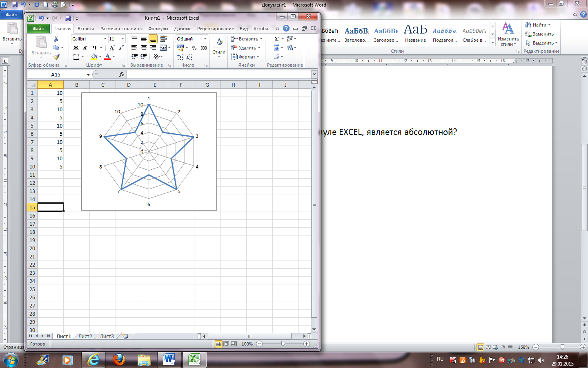This screenshot has height=368, width=588.
Task: Increase font size in Excel
Action: pyautogui.click(x=112, y=48)
